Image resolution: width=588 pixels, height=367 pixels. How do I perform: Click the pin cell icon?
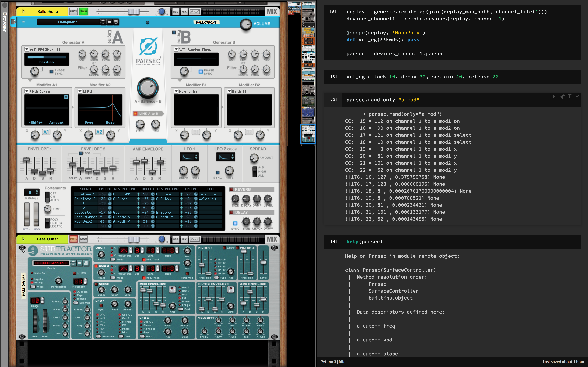(x=562, y=97)
